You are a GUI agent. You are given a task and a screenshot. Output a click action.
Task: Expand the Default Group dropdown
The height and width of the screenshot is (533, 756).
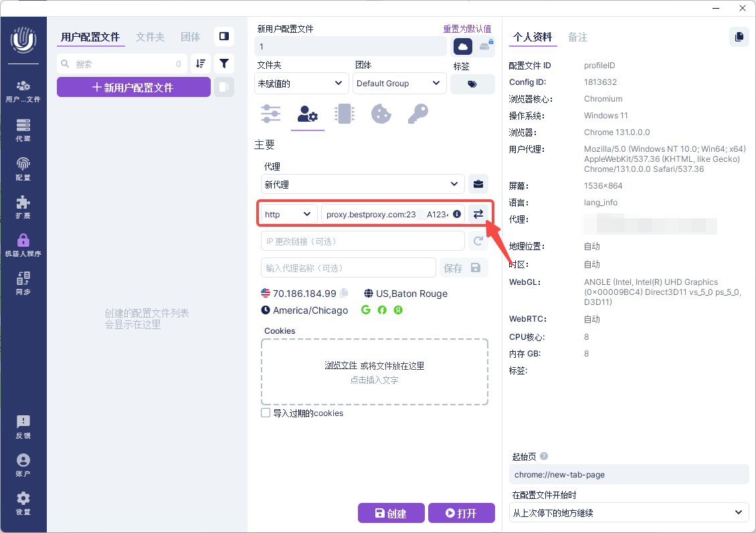399,84
